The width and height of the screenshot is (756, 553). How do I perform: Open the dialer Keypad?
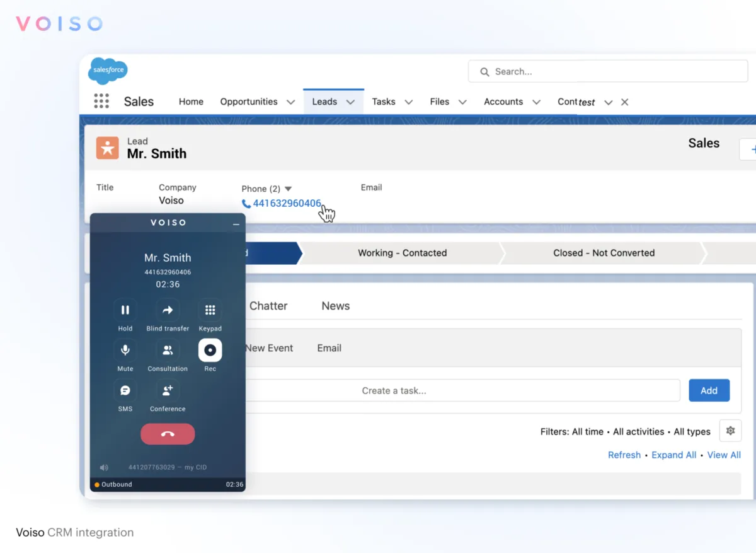point(210,310)
